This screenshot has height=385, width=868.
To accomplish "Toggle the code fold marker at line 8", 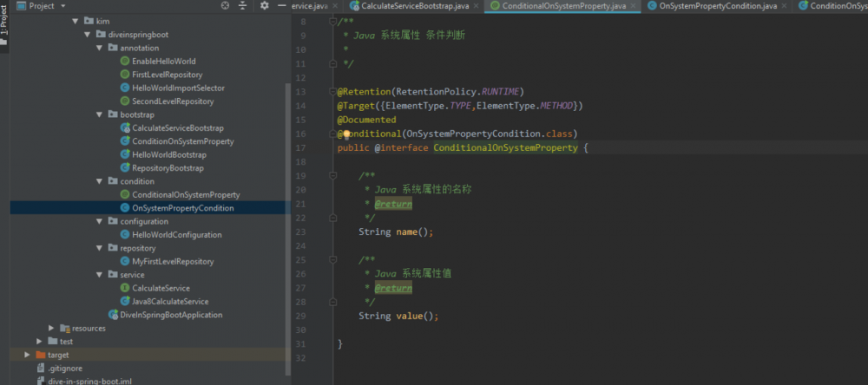I will (333, 21).
